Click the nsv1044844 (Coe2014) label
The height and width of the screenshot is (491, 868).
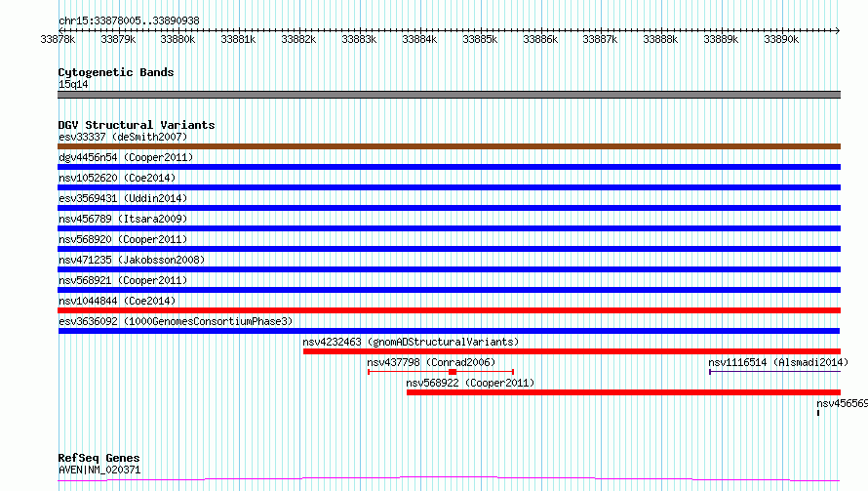pos(117,301)
